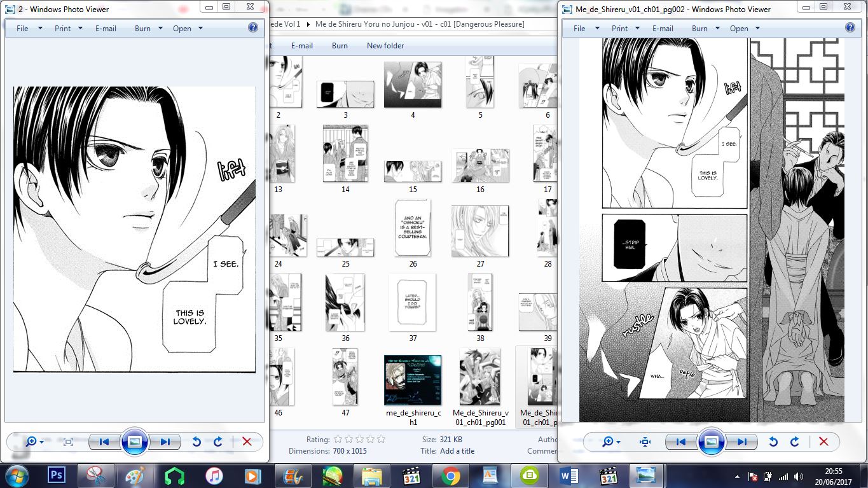Open iTunes from taskbar
The height and width of the screenshot is (488, 868).
pos(214,475)
